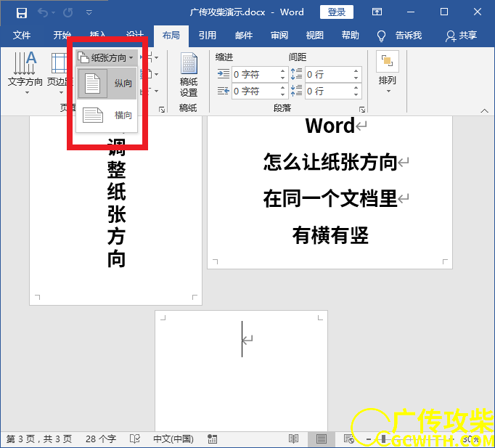Viewport: 495px width, 448px height.
Task: Click the Undo arrow icon
Action: [43, 12]
